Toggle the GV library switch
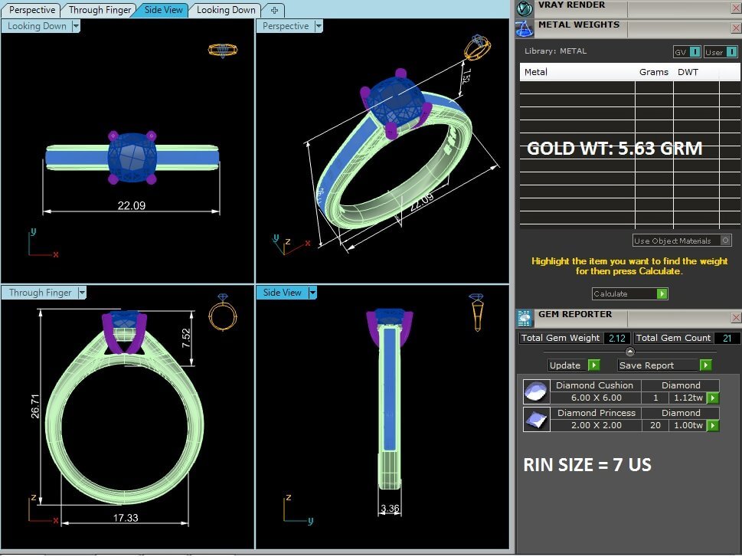The height and width of the screenshot is (560, 742). (x=695, y=52)
